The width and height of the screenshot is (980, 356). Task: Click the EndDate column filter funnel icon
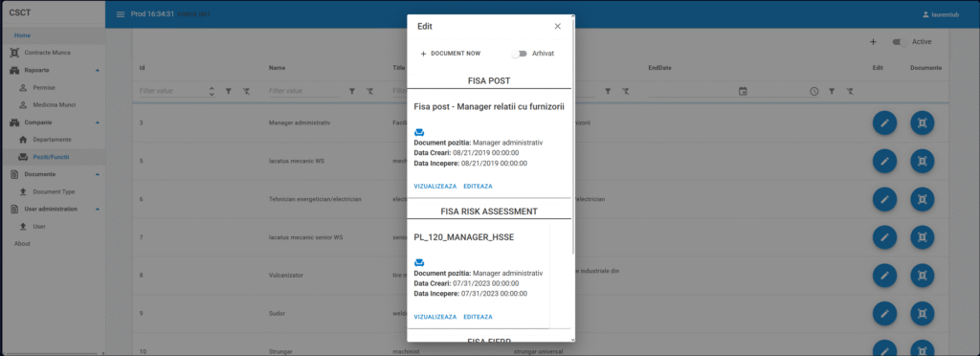tap(832, 91)
